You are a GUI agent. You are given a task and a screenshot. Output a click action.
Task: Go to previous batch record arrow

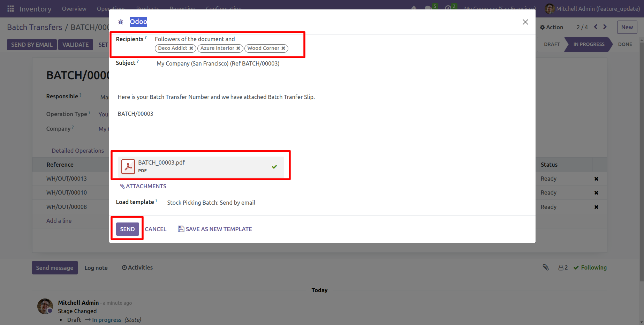click(596, 27)
